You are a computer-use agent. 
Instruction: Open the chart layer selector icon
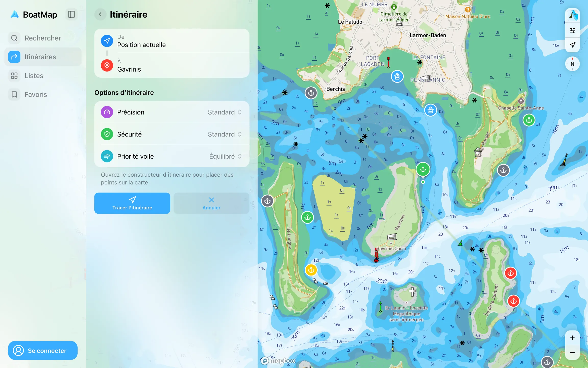coord(572,16)
